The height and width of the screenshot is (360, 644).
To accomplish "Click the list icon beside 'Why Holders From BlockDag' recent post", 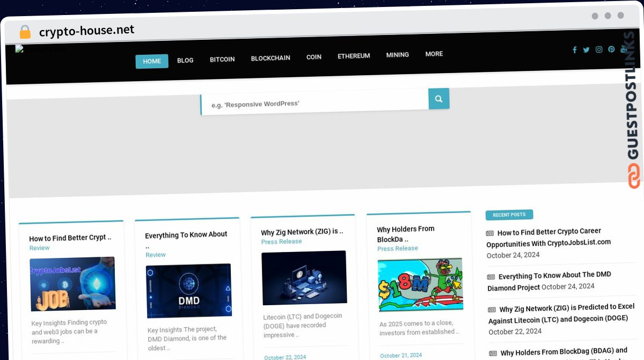I will (x=493, y=353).
